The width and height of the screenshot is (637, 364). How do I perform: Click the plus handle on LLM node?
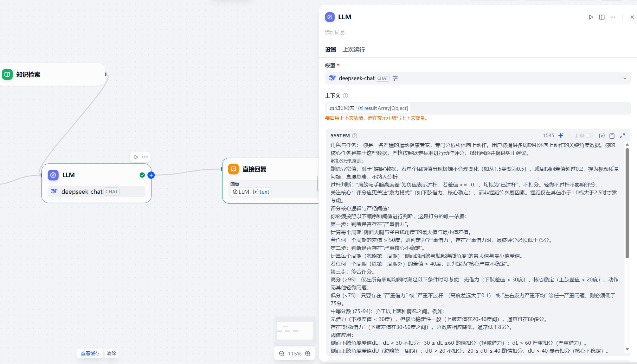coord(151,175)
